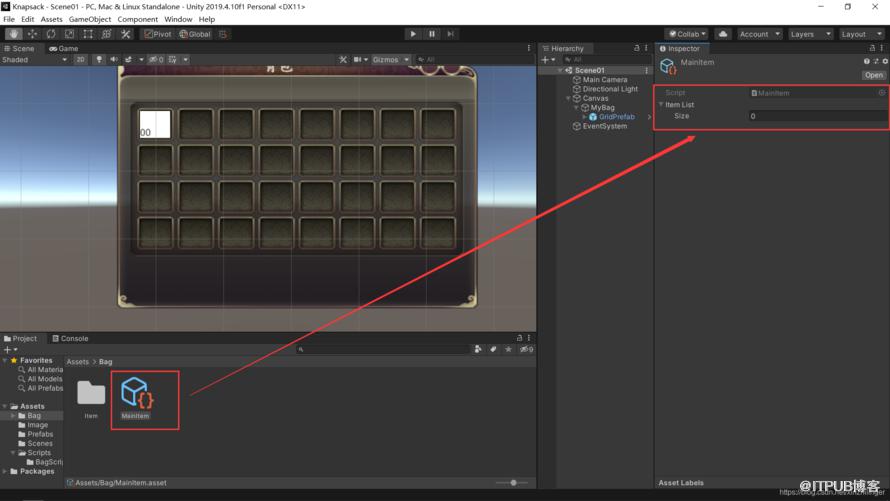Select the Transform tool

(x=106, y=34)
